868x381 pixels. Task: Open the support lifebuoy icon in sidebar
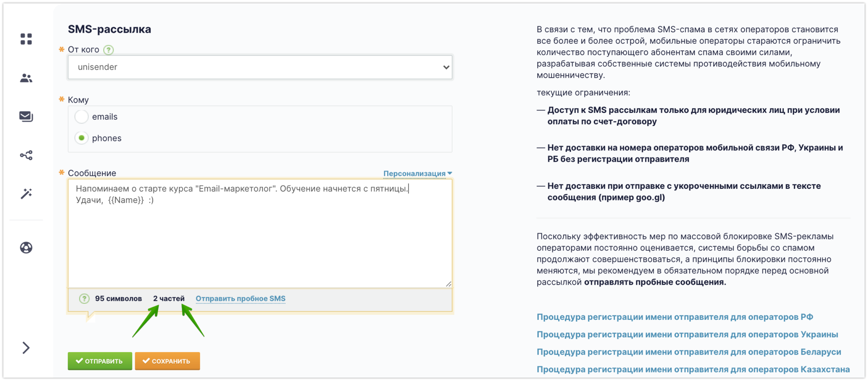tap(26, 248)
